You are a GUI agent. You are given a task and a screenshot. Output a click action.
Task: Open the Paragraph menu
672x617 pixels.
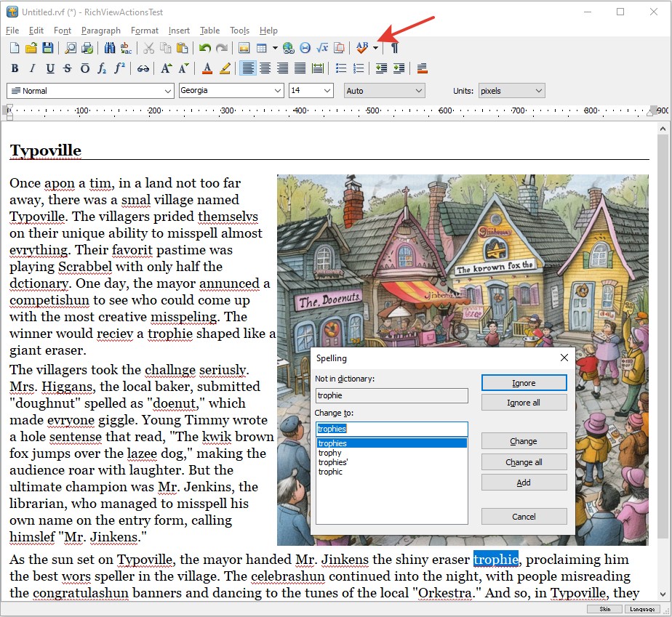tap(100, 31)
